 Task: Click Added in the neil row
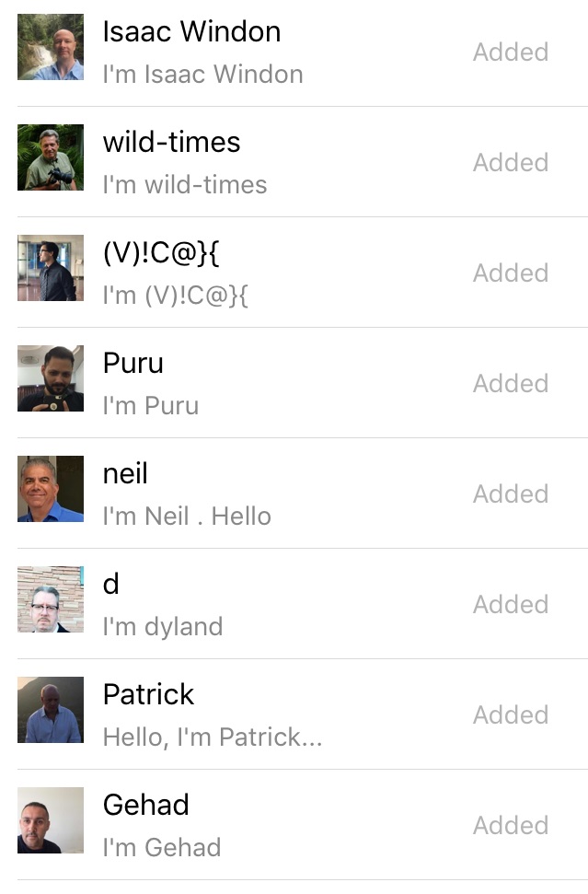pyautogui.click(x=511, y=494)
